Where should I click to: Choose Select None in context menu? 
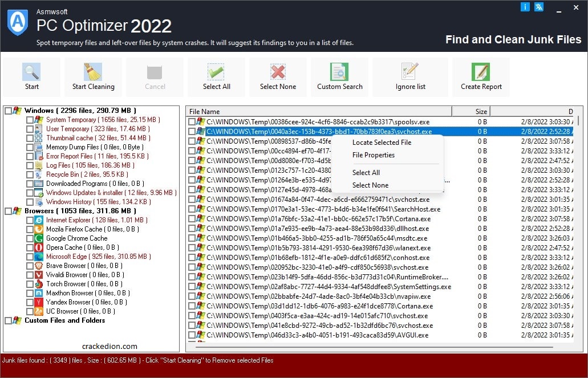point(371,185)
